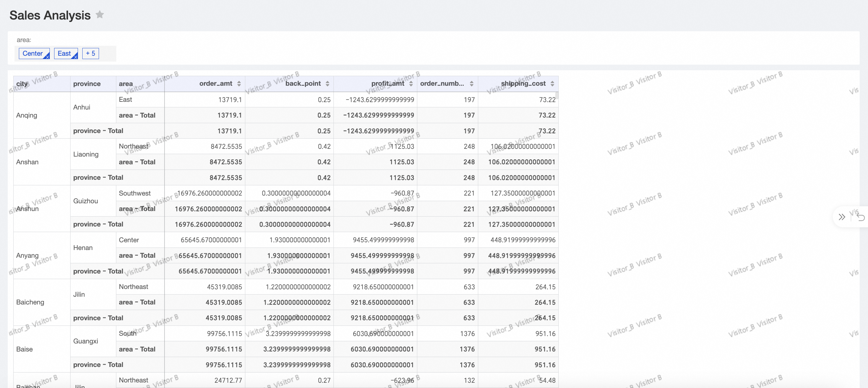Select the Anqing city cell
The height and width of the screenshot is (388, 868).
pos(27,115)
